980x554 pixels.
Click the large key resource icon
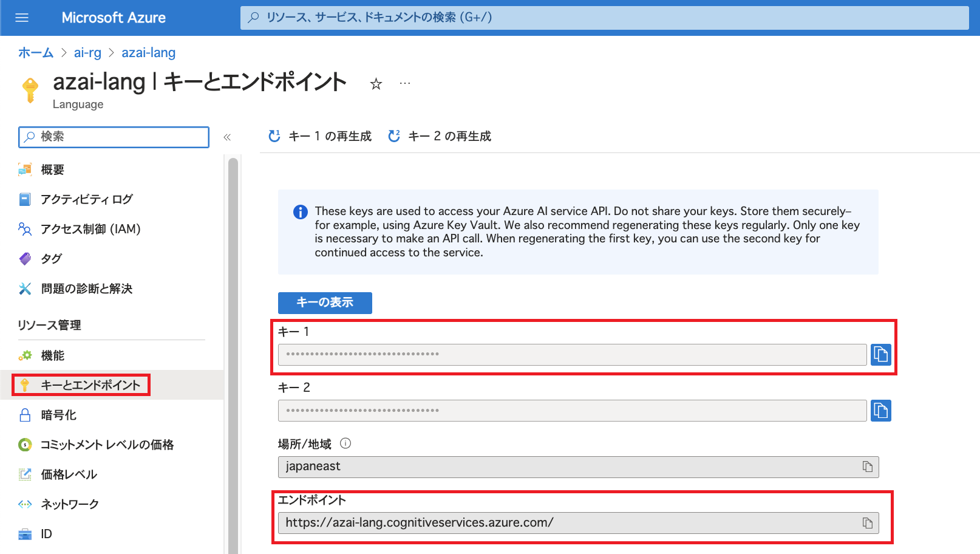point(30,90)
